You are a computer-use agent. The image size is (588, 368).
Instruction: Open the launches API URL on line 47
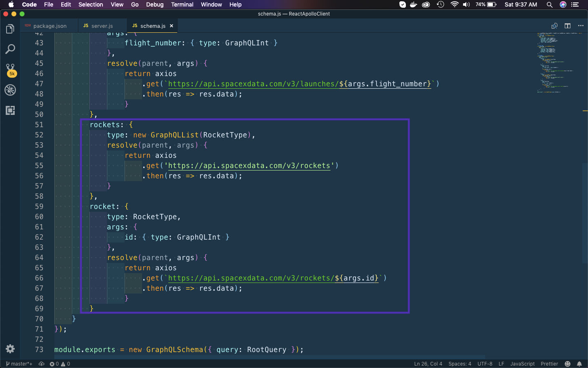[299, 84]
